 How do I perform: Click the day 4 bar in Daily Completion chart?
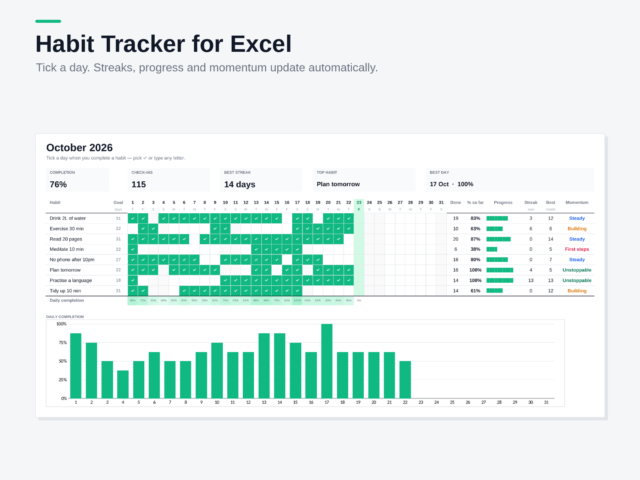click(x=123, y=384)
